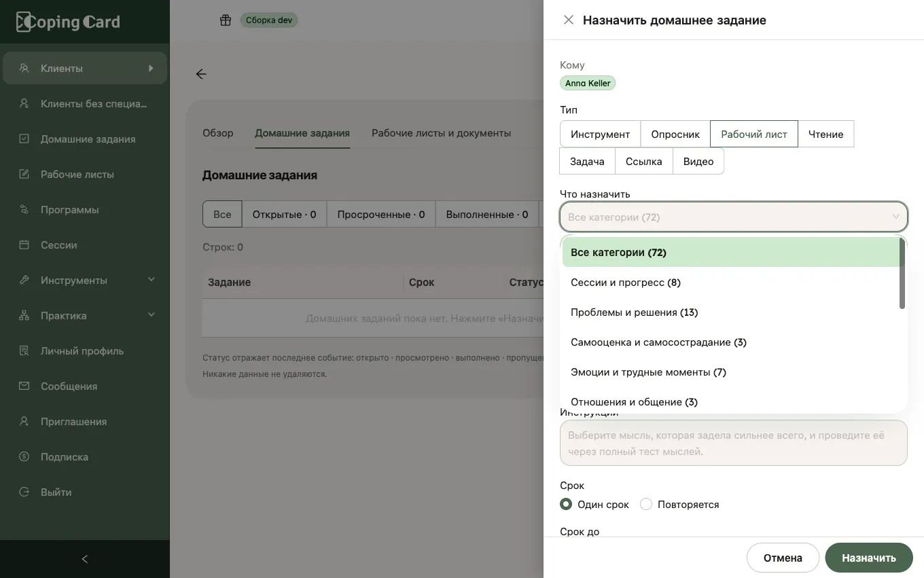Click the Программы sidebar icon
This screenshot has height=578, width=924.
pyautogui.click(x=24, y=209)
